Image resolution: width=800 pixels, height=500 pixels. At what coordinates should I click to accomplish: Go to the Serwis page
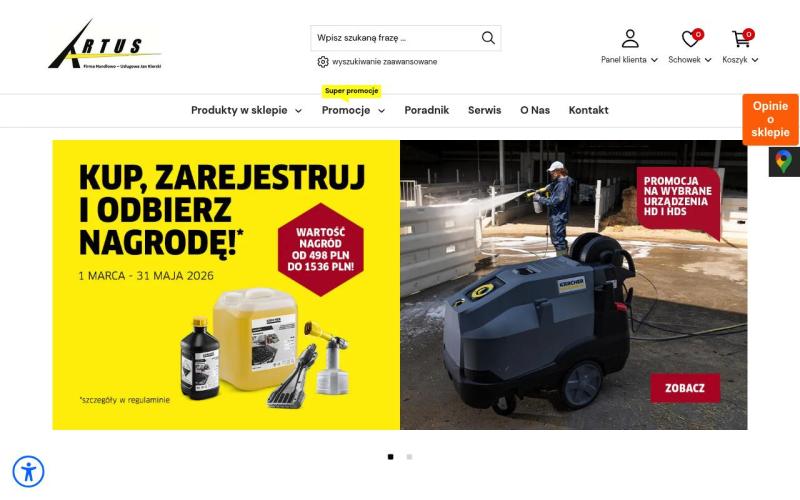pyautogui.click(x=484, y=110)
